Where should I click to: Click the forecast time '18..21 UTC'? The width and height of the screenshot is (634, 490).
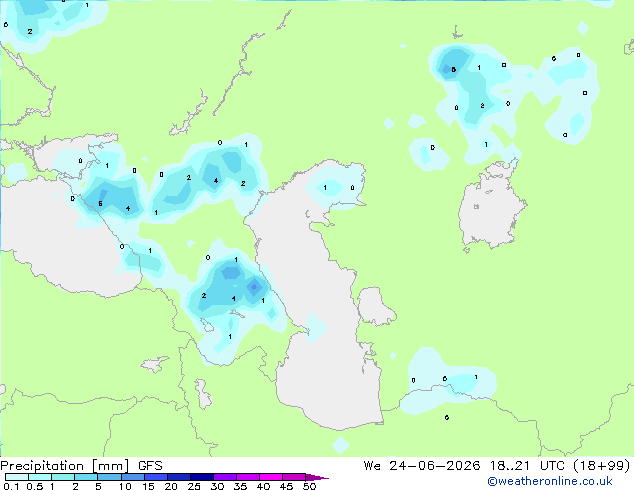[528, 466]
